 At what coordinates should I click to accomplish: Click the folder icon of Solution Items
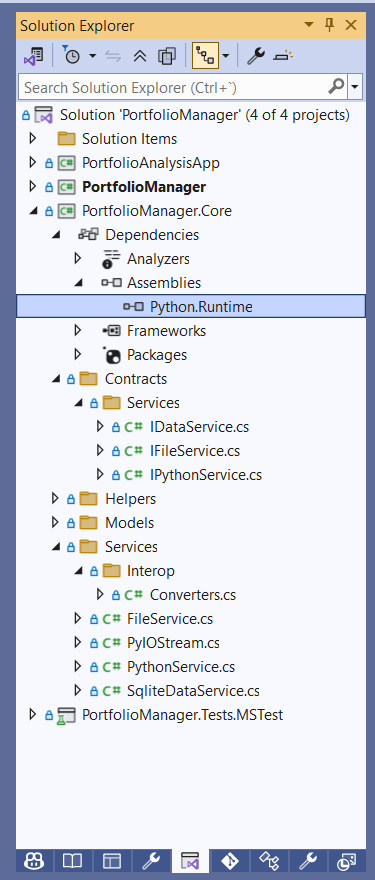pyautogui.click(x=67, y=138)
